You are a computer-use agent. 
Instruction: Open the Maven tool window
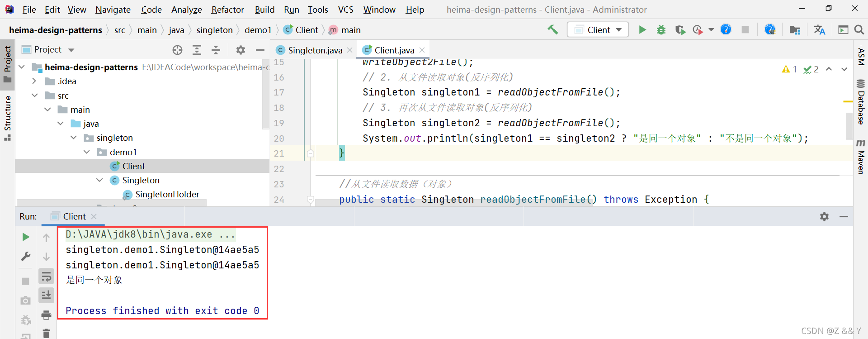861,157
